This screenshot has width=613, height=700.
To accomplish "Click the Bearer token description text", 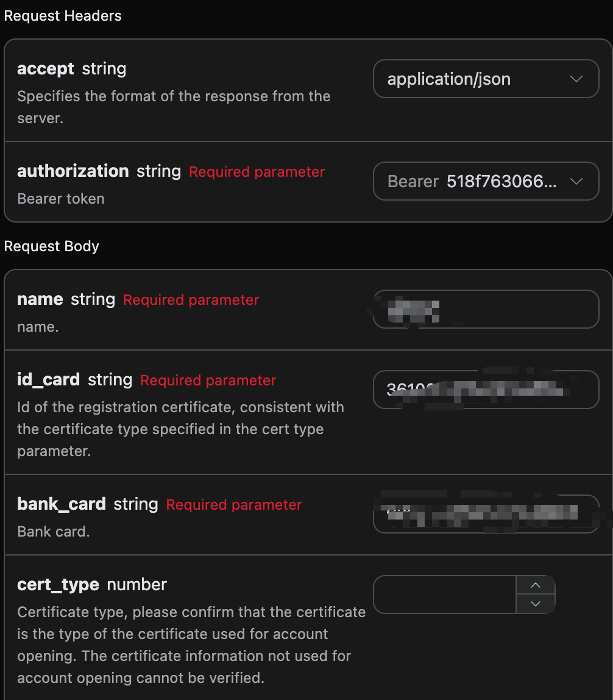I will [x=61, y=199].
